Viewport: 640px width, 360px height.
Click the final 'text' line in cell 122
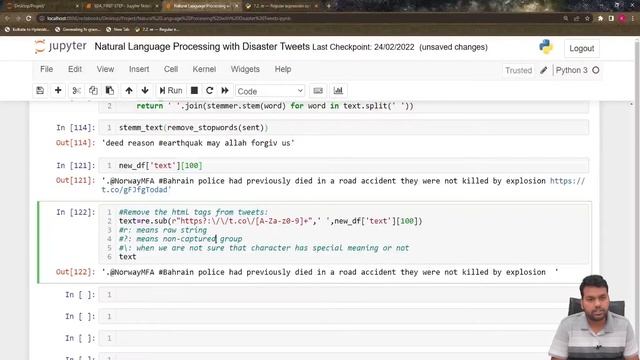pyautogui.click(x=127, y=257)
